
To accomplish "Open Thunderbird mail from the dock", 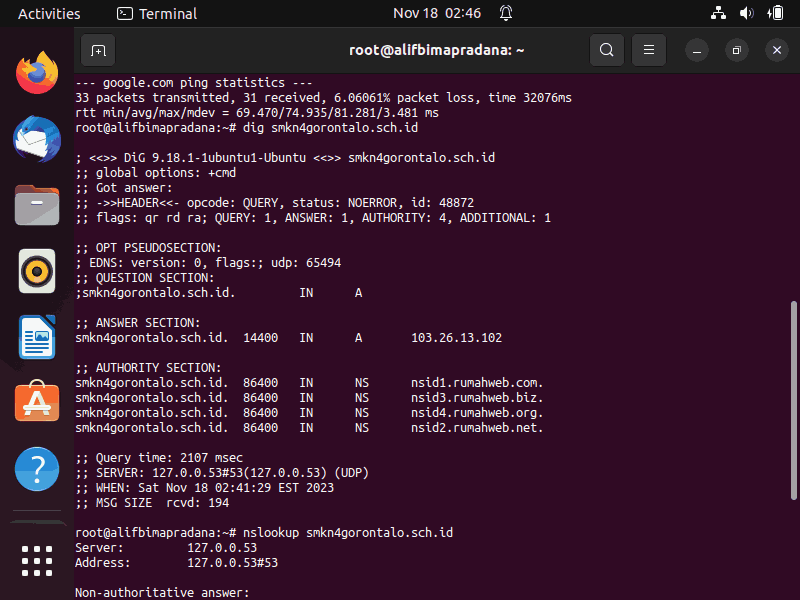I will pyautogui.click(x=37, y=139).
